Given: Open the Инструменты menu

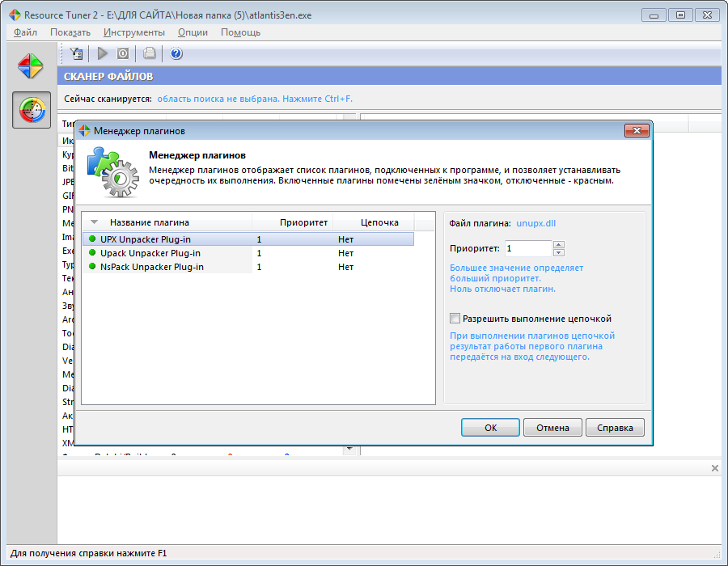Looking at the screenshot, I should point(134,32).
